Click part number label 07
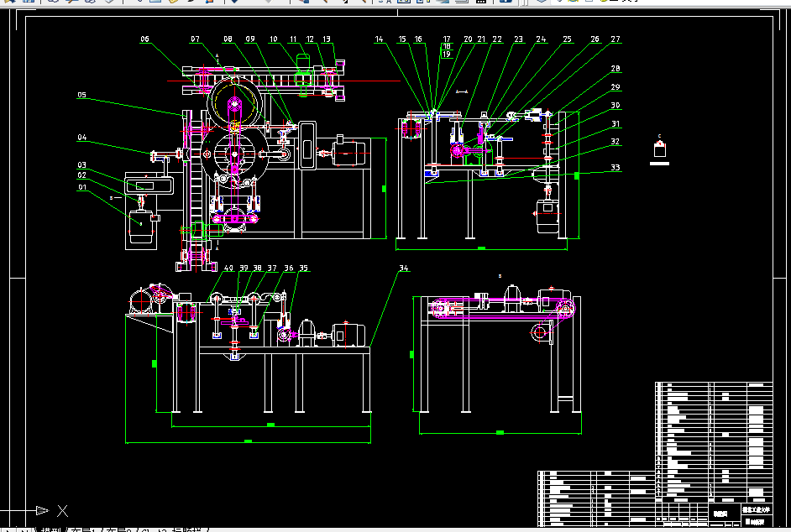This screenshot has height=532, width=791. pyautogui.click(x=195, y=39)
